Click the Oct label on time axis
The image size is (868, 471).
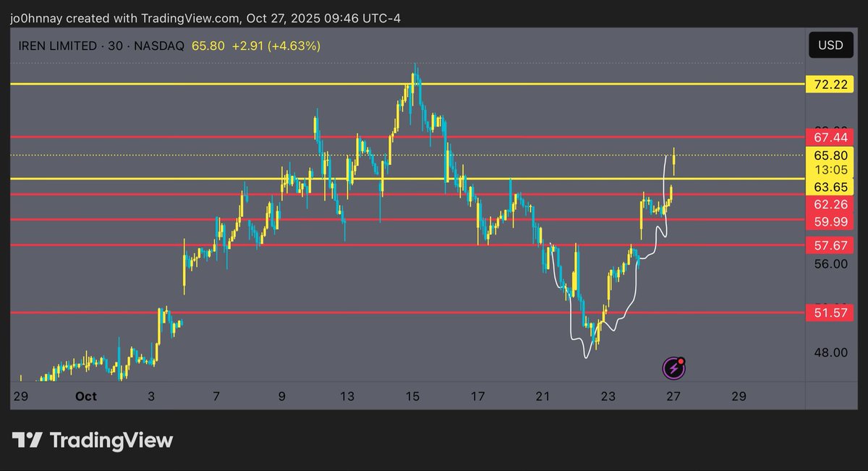pyautogui.click(x=85, y=396)
